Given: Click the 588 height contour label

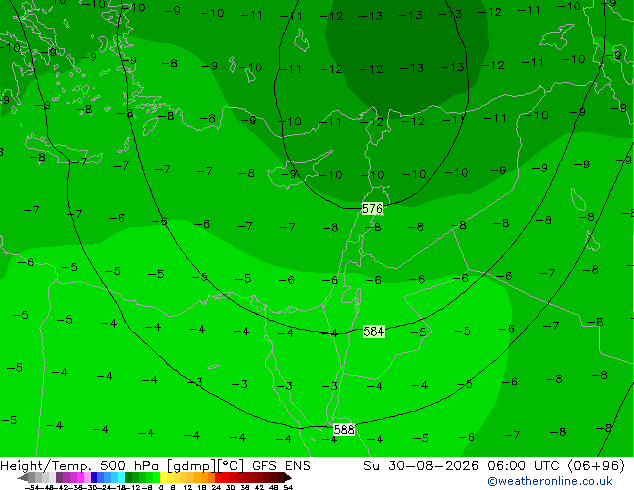Looking at the screenshot, I should pyautogui.click(x=344, y=429).
